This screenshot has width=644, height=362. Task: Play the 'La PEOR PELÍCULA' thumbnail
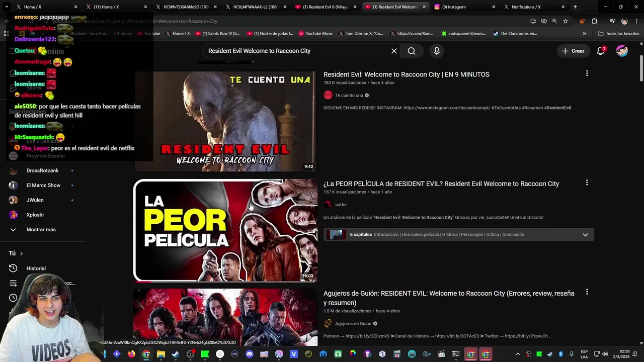point(225,230)
